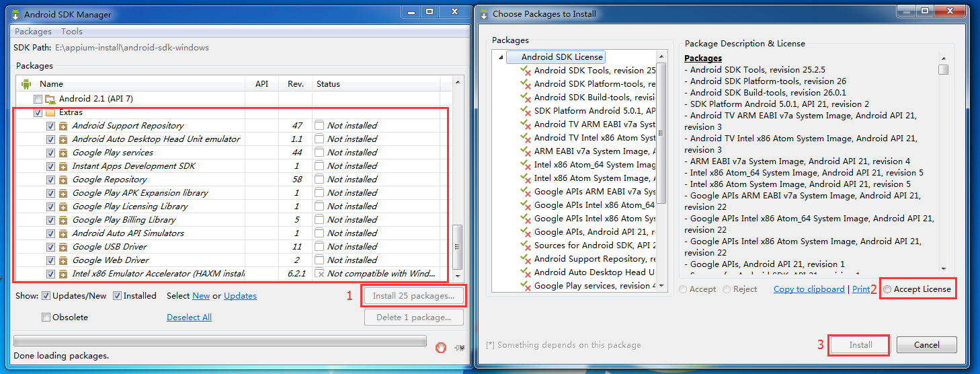The image size is (980, 374).
Task: Click checkmark icon beside Android Auto Desktop Head Unit in Choose Packages to Install
Action: 526,272
